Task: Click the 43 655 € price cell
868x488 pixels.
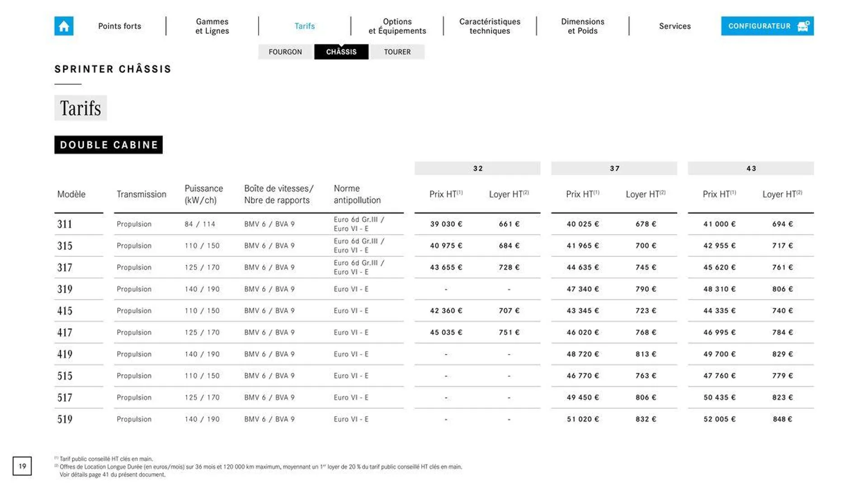Action: tap(446, 267)
